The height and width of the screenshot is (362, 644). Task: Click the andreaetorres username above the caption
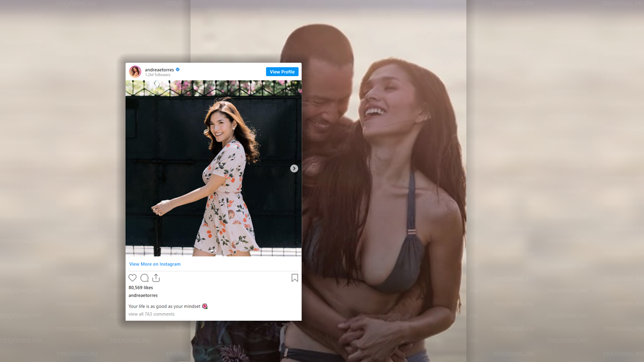pyautogui.click(x=143, y=295)
